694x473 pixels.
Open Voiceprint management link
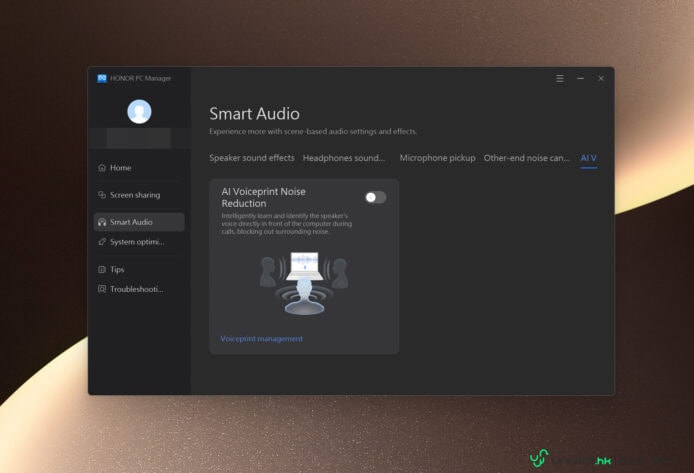(262, 338)
